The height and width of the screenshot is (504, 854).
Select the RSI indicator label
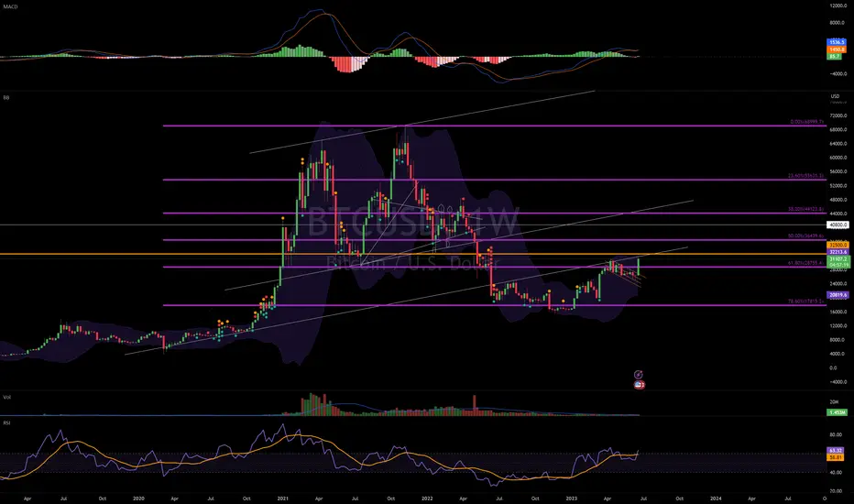point(6,422)
